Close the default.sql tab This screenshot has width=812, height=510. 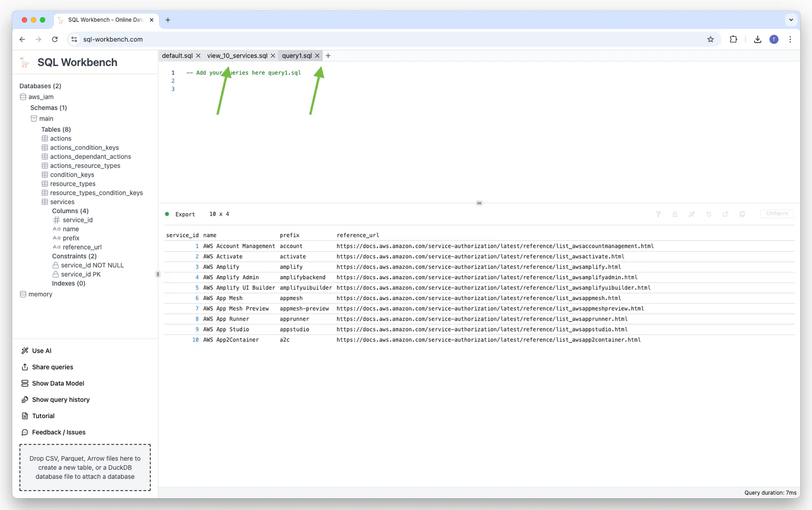[x=198, y=56]
